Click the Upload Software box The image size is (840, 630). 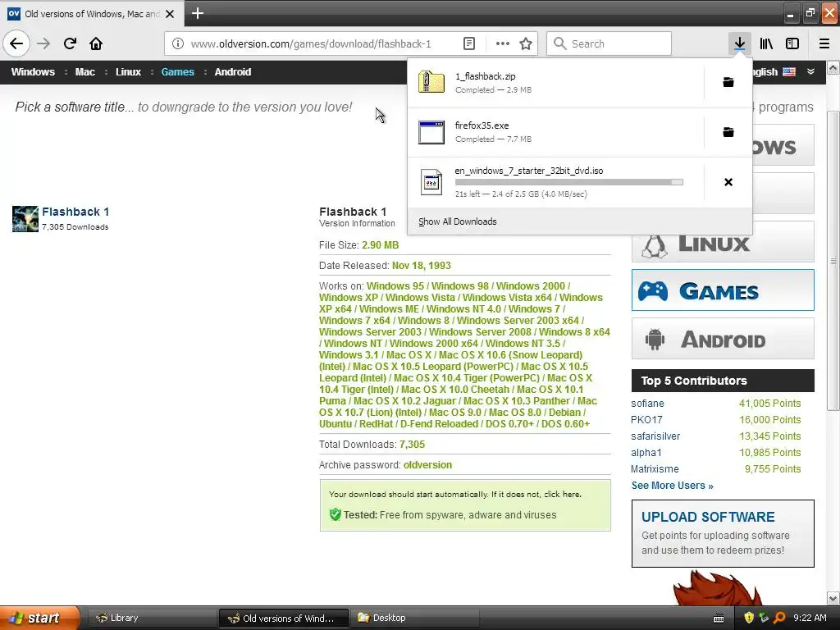(x=723, y=533)
